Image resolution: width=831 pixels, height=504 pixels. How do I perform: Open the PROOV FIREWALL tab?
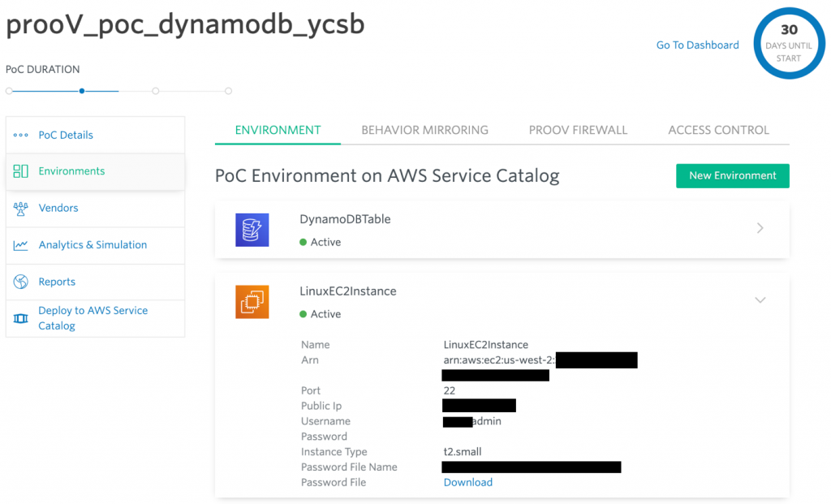tap(578, 130)
